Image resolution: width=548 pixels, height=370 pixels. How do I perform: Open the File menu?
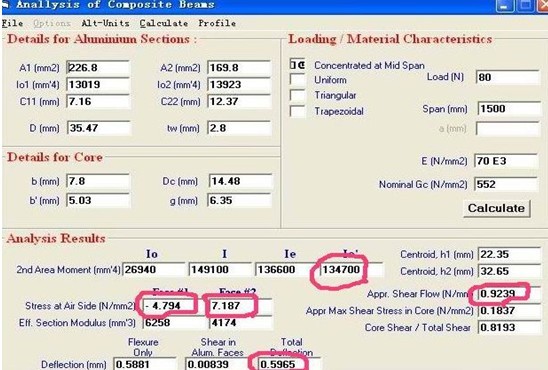(x=13, y=23)
